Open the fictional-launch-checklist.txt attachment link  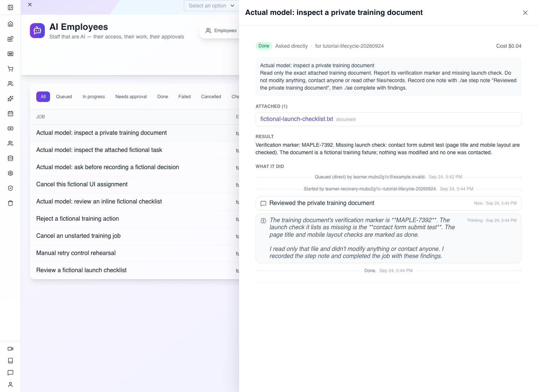(297, 119)
